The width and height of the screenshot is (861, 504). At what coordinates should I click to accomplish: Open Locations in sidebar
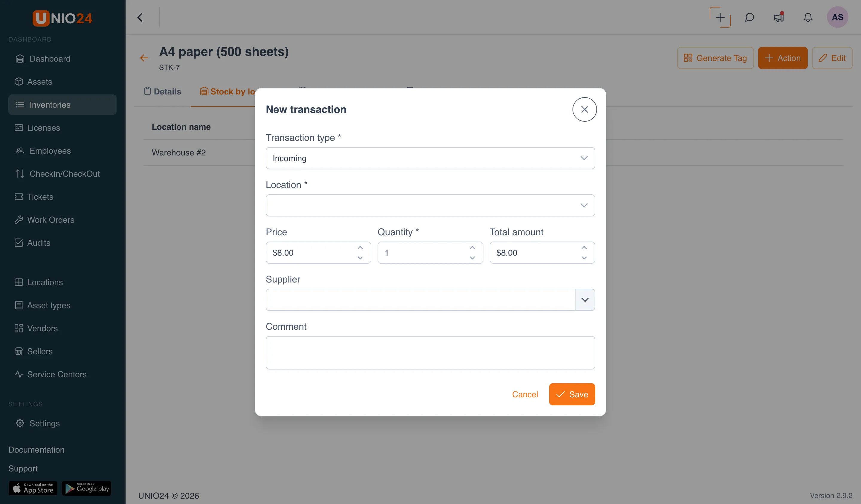(x=62, y=282)
